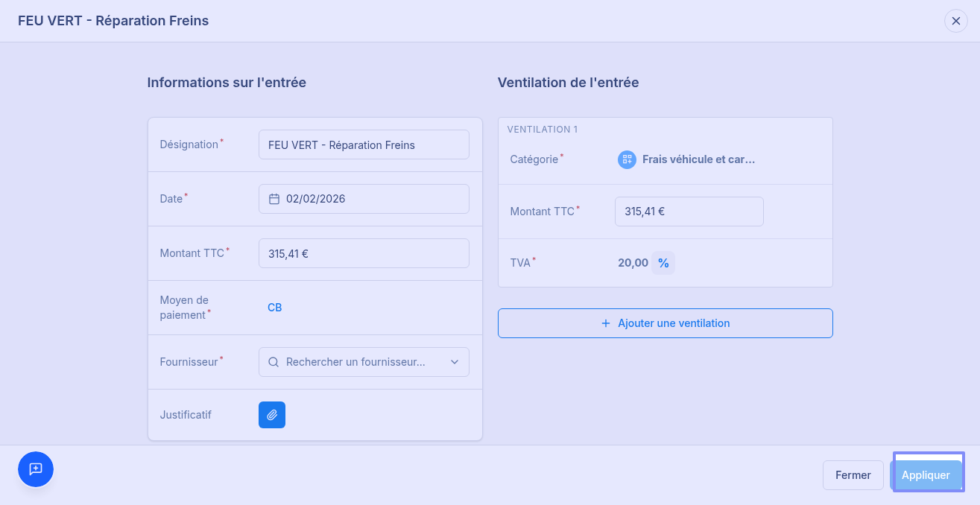Click the calendar icon in Date field
The width and height of the screenshot is (980, 505).
[274, 199]
